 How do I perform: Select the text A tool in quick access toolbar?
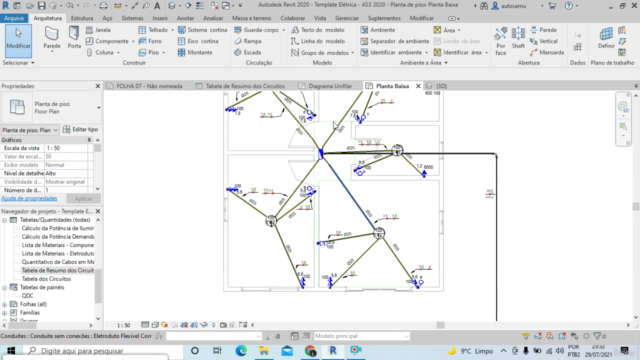[x=157, y=6]
